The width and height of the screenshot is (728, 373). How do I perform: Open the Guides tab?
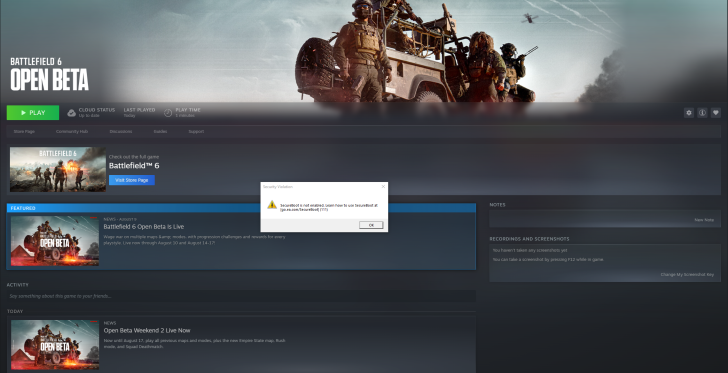click(160, 131)
